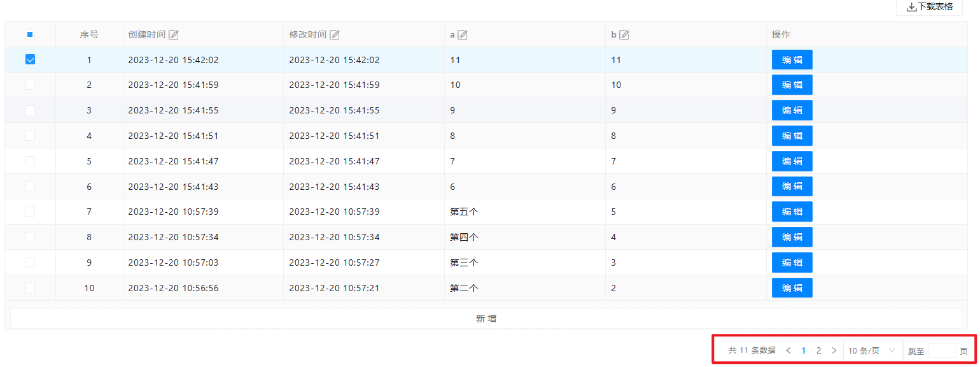Click 编辑 for the 第五个 row
980x367 pixels.
tap(792, 212)
